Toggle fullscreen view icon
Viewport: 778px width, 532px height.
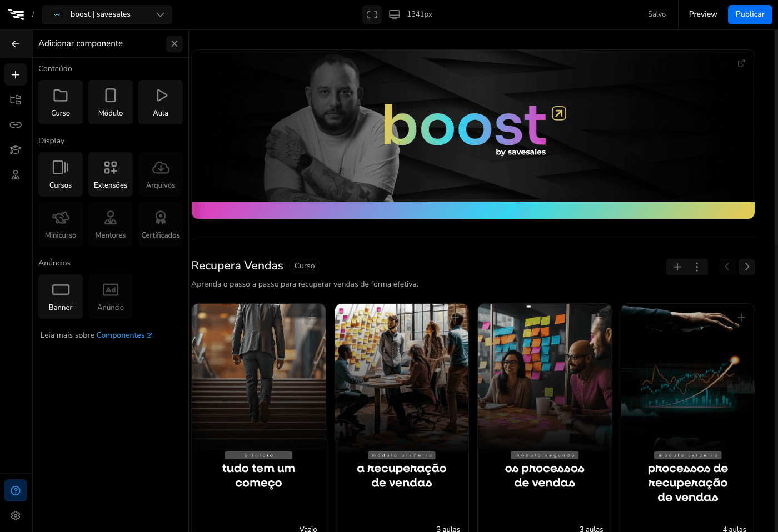(372, 14)
